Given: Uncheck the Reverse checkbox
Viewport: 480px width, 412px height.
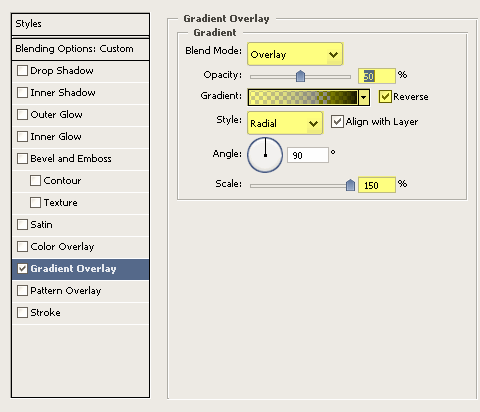Looking at the screenshot, I should click(x=385, y=97).
